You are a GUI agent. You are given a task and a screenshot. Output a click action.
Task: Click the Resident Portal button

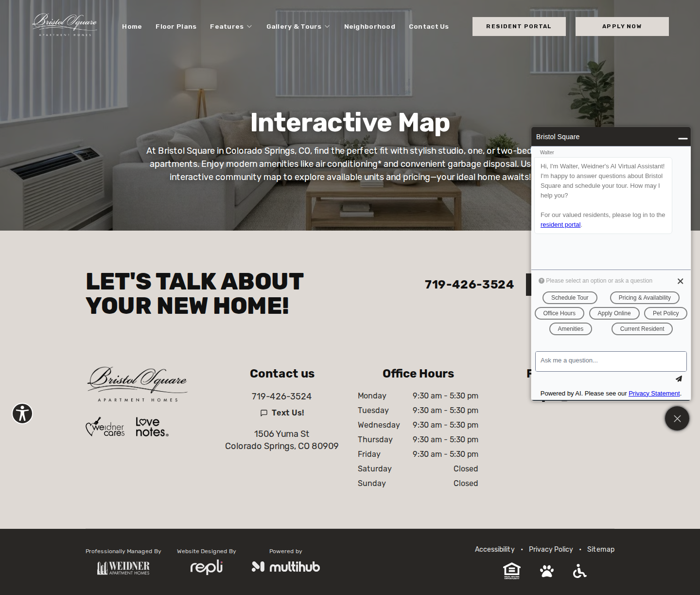point(519,26)
